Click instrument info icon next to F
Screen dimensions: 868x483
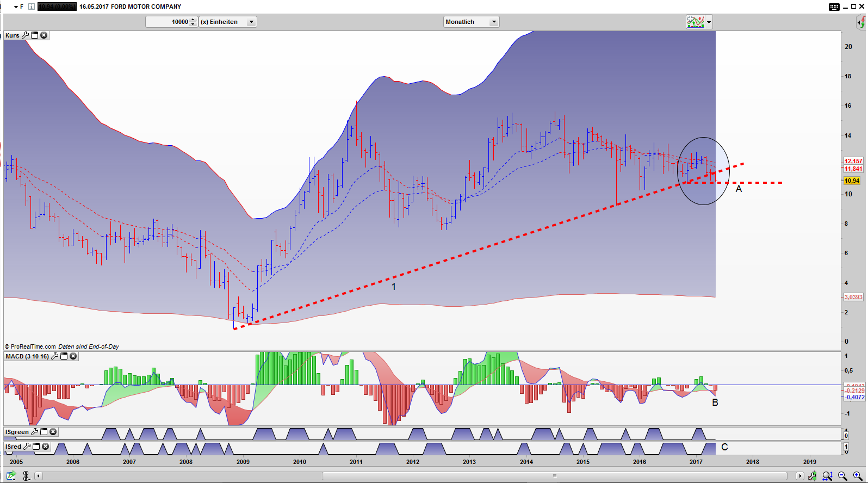click(x=32, y=7)
